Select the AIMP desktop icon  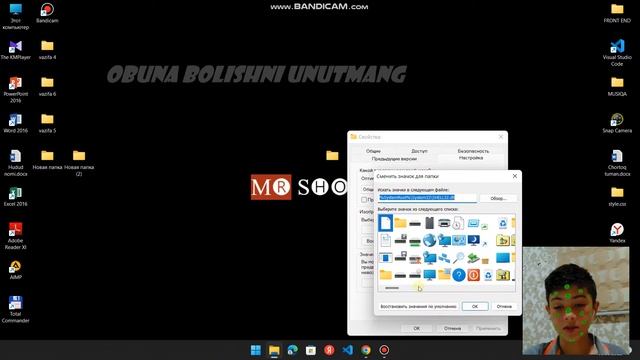[x=16, y=270]
